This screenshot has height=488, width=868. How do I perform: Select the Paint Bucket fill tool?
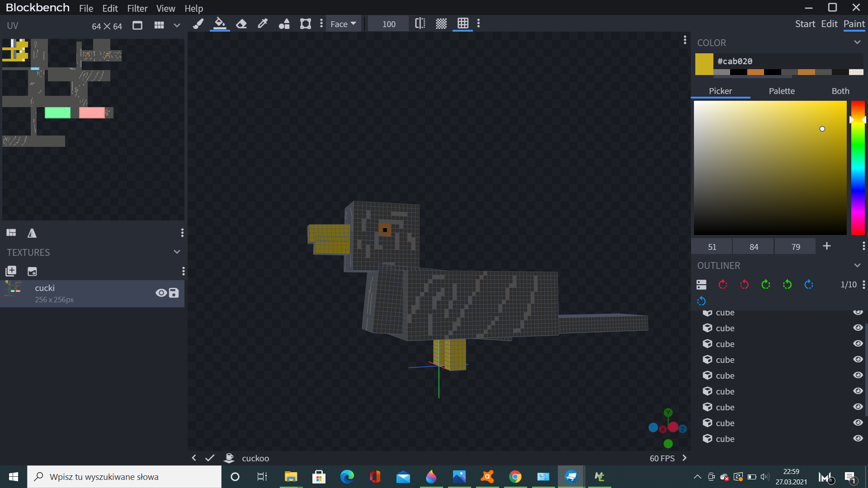(220, 24)
